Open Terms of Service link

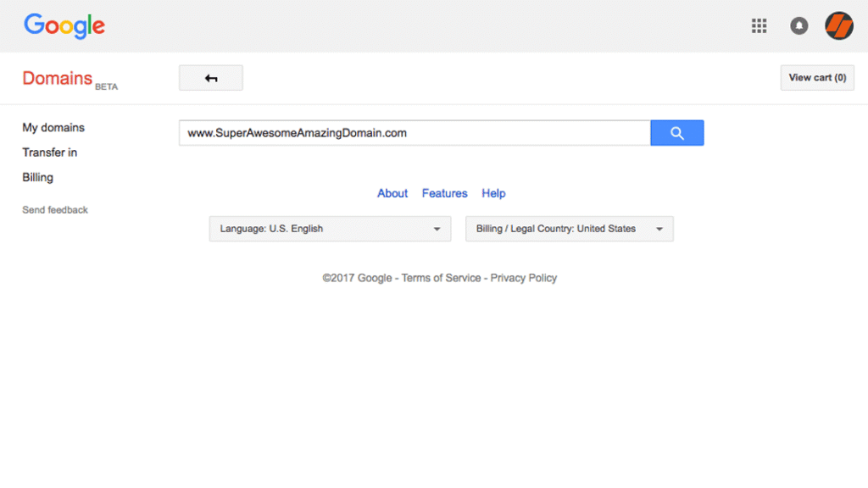(441, 278)
